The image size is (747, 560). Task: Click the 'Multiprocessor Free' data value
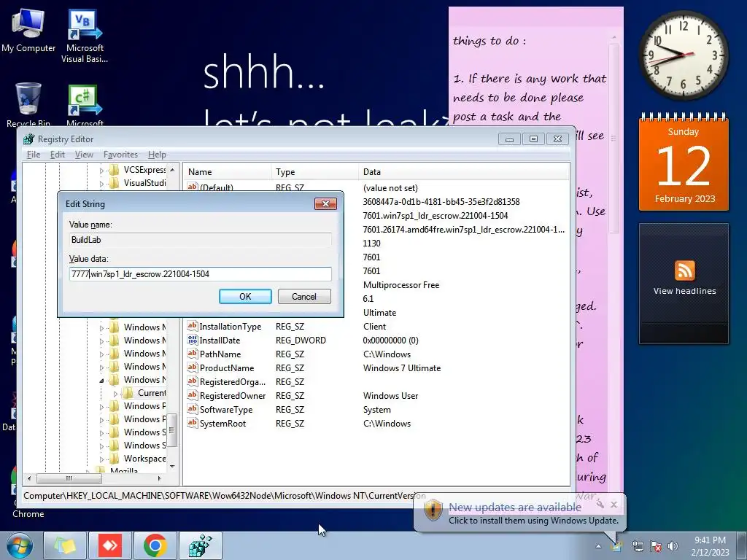pyautogui.click(x=401, y=285)
